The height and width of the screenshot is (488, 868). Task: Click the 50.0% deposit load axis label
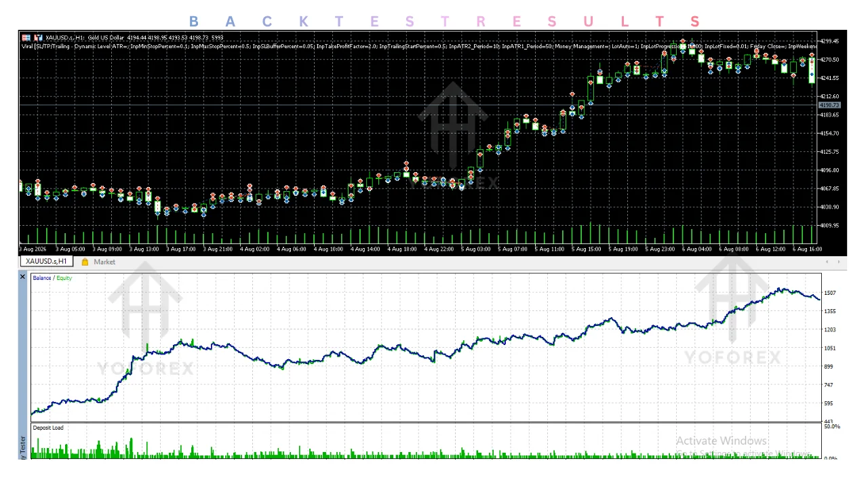coord(832,426)
